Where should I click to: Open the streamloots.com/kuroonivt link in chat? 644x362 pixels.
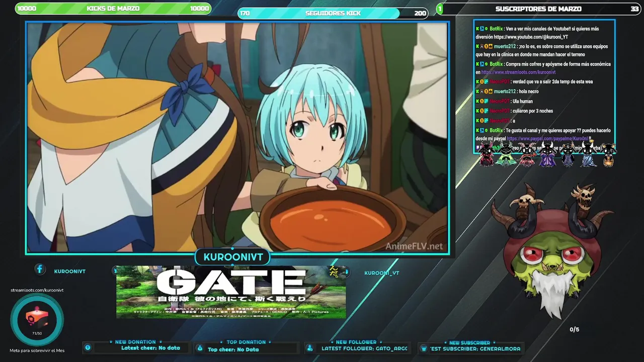point(518,72)
